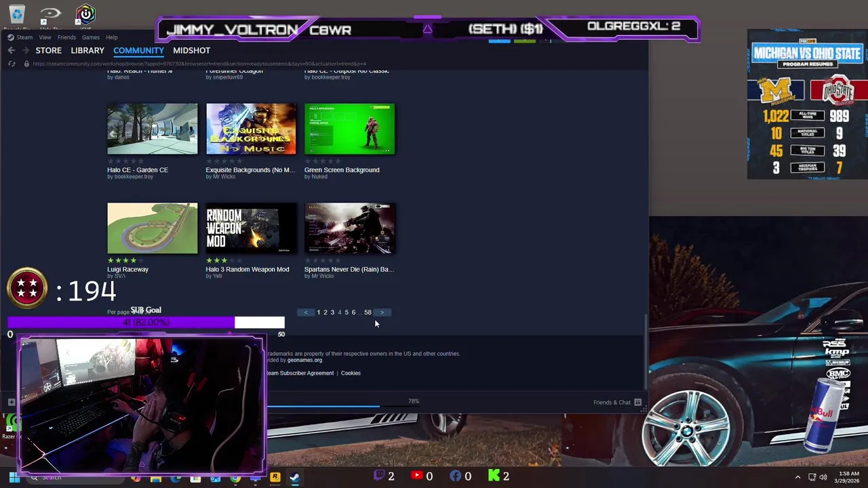Open the Windows Start menu
Image resolution: width=868 pixels, height=488 pixels.
(x=14, y=477)
